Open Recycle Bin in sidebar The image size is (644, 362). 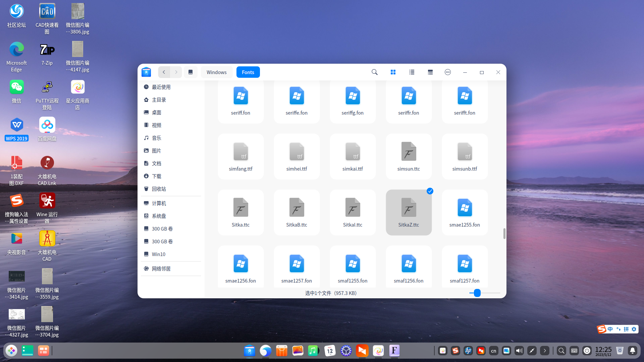[159, 189]
